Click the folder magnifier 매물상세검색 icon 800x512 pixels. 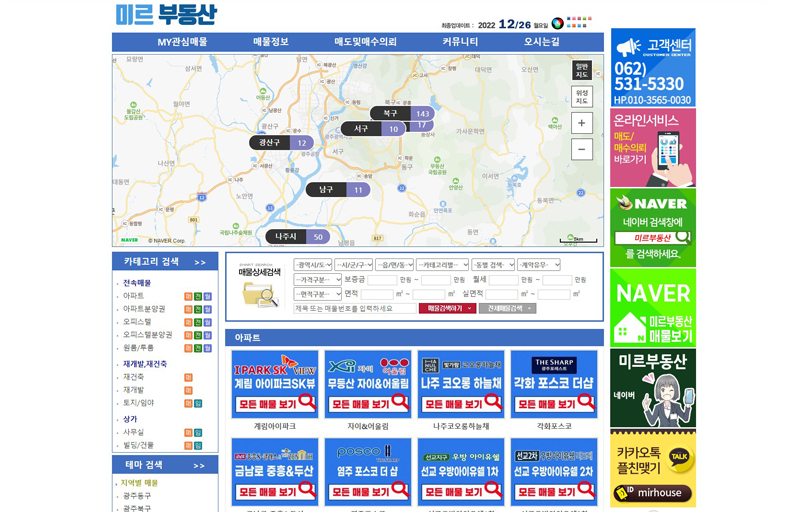[x=260, y=295]
